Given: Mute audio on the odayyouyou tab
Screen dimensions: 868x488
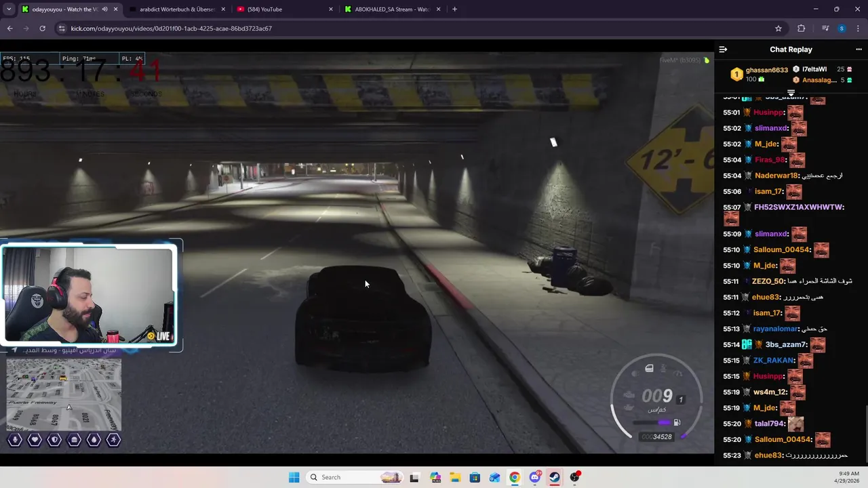Looking at the screenshot, I should coord(104,9).
